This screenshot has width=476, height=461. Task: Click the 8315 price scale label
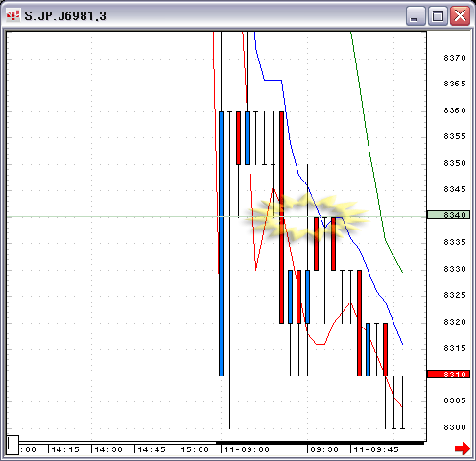click(x=455, y=348)
